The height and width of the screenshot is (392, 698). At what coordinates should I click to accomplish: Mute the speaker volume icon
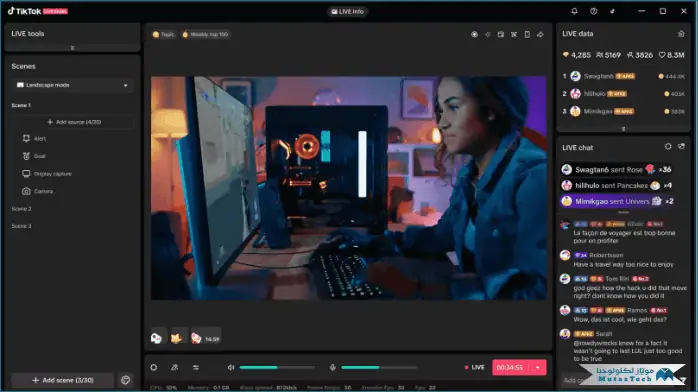click(x=231, y=368)
